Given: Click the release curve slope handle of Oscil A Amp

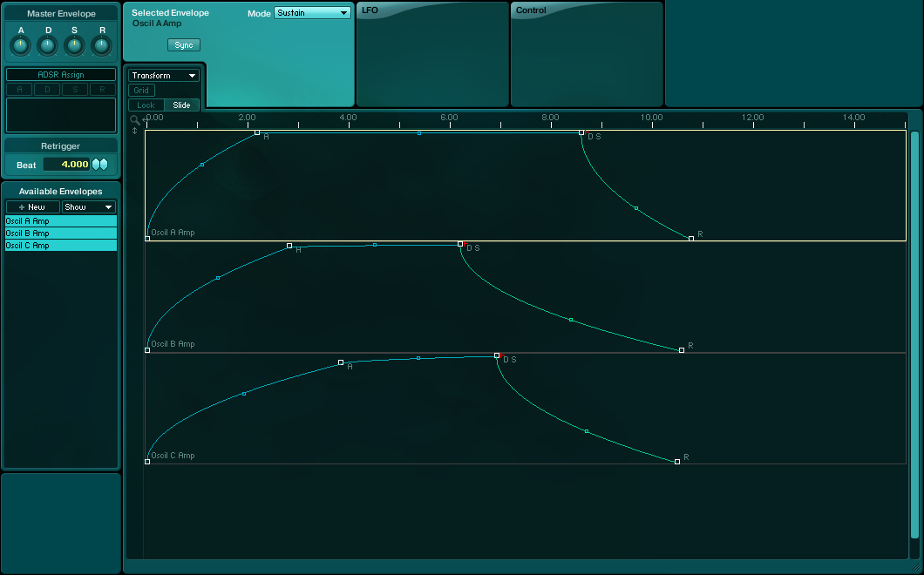Looking at the screenshot, I should pos(635,208).
